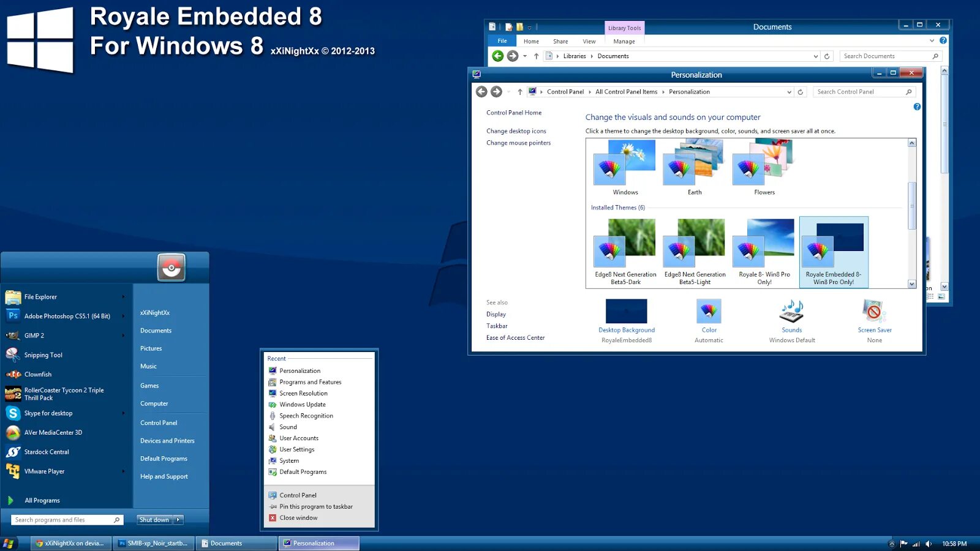980x551 pixels.
Task: Switch to Home tab in Documents
Action: (x=531, y=42)
